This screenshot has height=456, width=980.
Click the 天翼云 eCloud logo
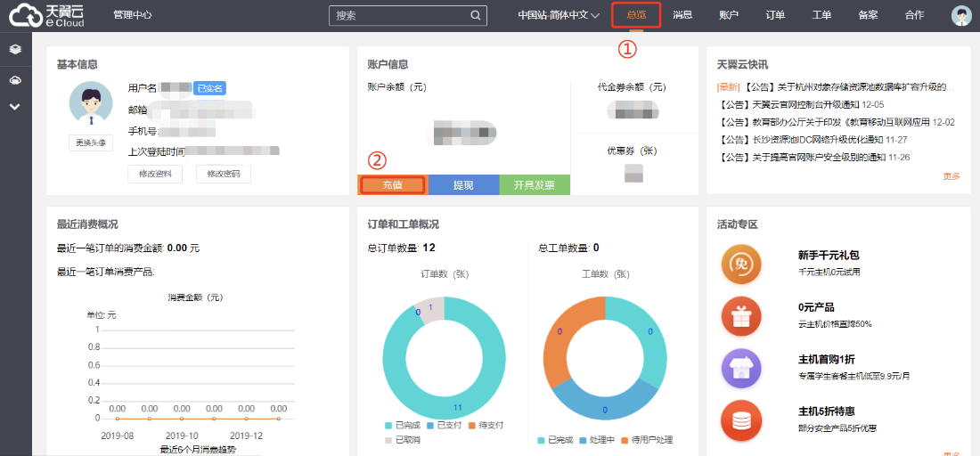(46, 15)
